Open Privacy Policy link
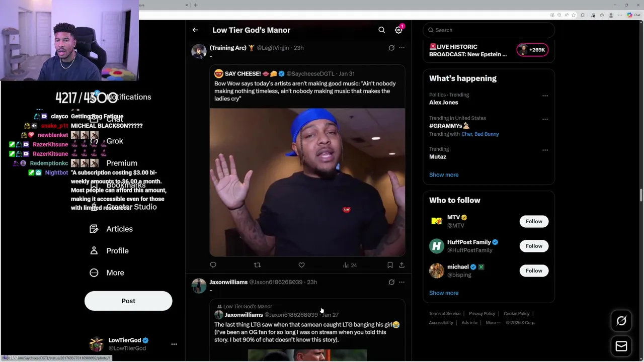This screenshot has width=644, height=362. pos(482,314)
